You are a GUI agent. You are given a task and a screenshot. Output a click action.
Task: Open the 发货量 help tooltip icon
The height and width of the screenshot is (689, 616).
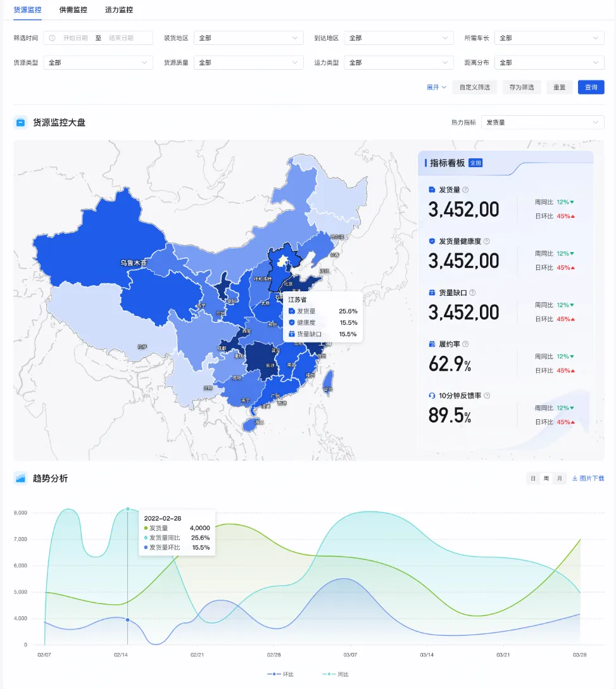coord(464,189)
